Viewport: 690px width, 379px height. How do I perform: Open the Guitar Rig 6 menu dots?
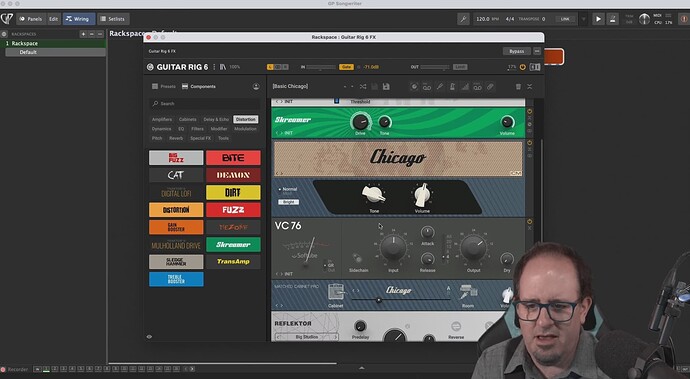click(x=214, y=67)
